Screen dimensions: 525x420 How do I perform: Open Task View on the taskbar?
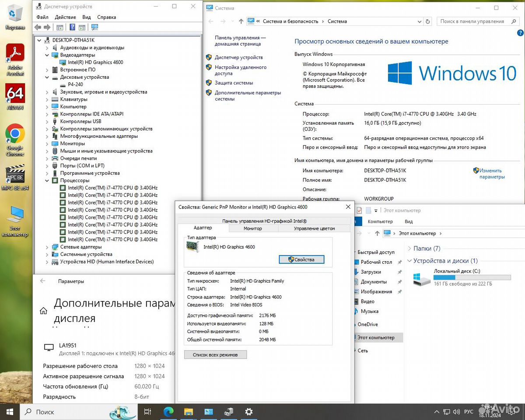(147, 412)
